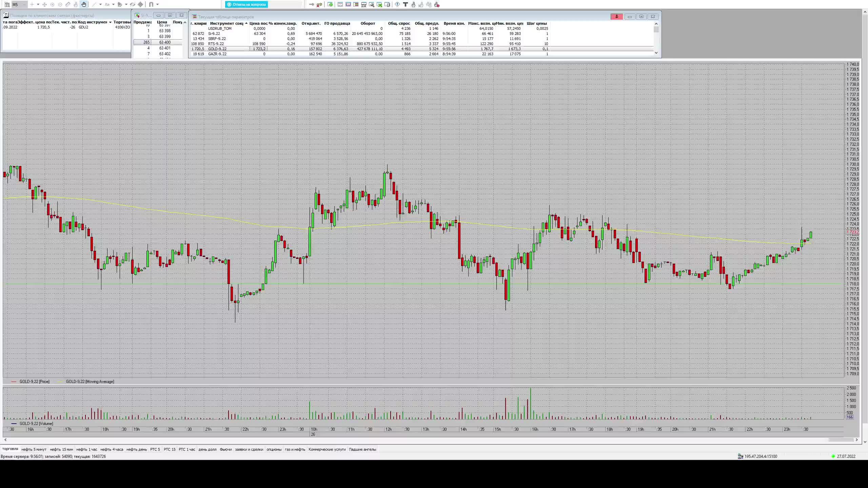The width and height of the screenshot is (868, 488).
Task: Open the 'Коммерческие услуги' tab
Action: point(327,449)
